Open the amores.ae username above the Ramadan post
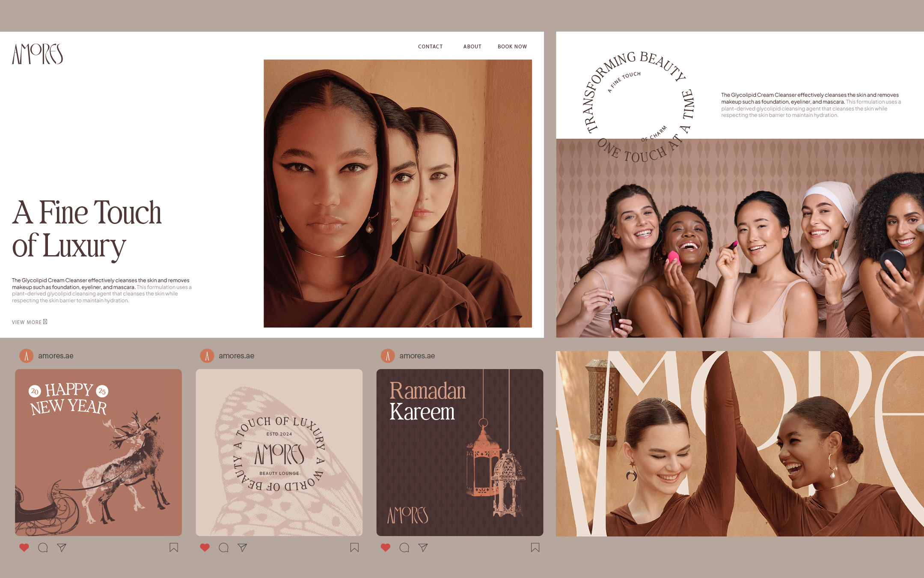 pos(417,356)
